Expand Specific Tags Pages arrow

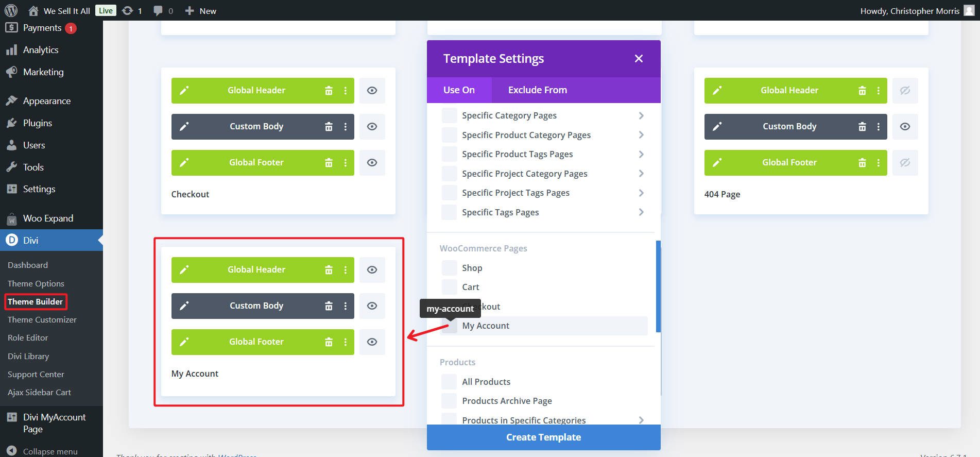click(641, 212)
